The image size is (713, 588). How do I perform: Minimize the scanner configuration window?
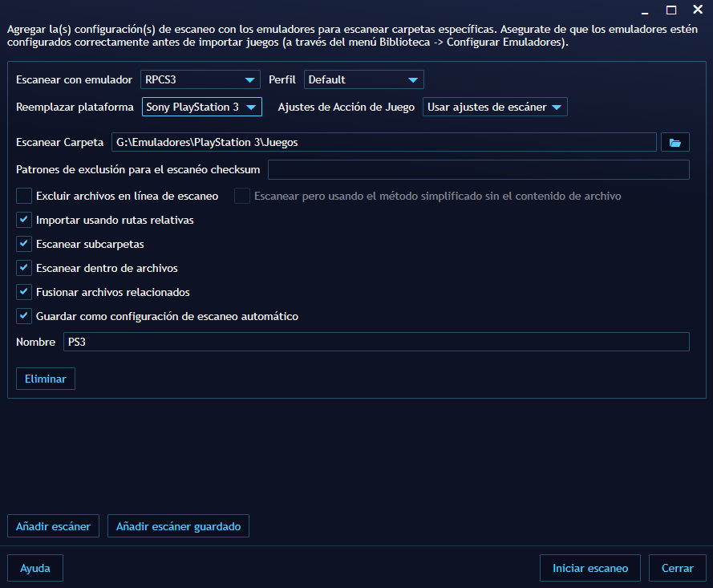pyautogui.click(x=646, y=10)
